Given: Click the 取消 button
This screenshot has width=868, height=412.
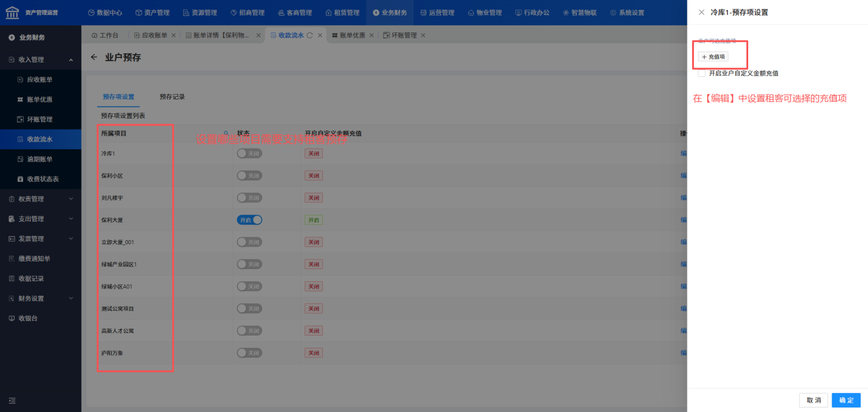Looking at the screenshot, I should (814, 400).
